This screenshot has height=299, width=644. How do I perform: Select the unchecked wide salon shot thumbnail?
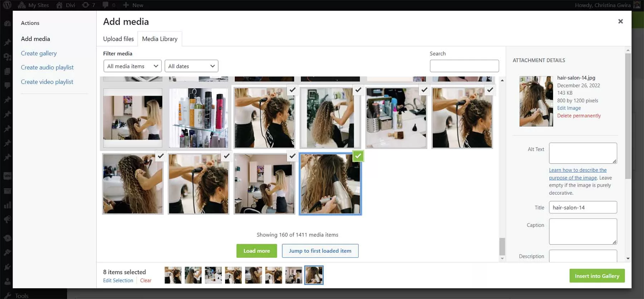[133, 118]
